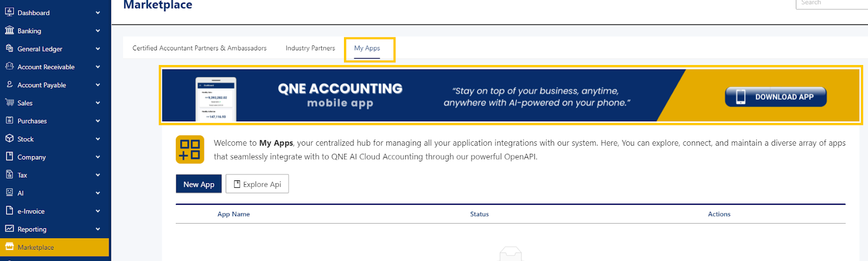This screenshot has width=868, height=261.
Task: Expand the e-Invoice menu chevron
Action: (98, 211)
